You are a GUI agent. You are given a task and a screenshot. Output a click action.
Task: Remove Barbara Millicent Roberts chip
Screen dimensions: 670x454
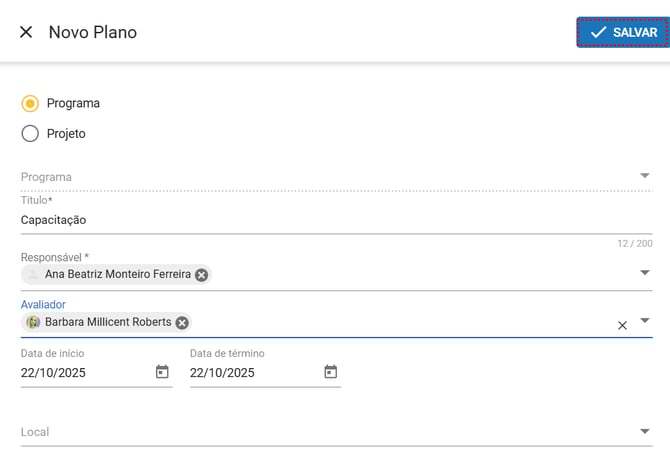(182, 323)
